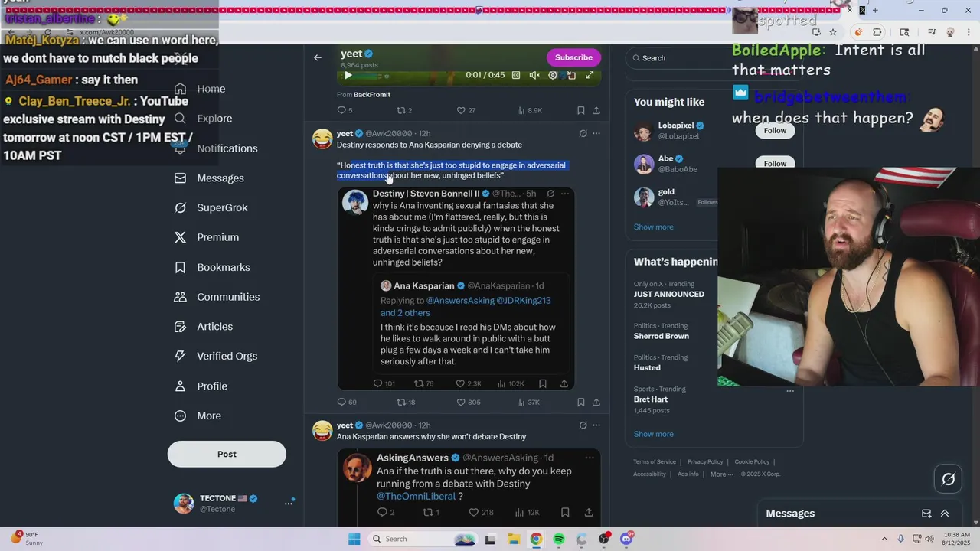980x551 pixels.
Task: Open the floating Grok button
Action: click(x=949, y=479)
